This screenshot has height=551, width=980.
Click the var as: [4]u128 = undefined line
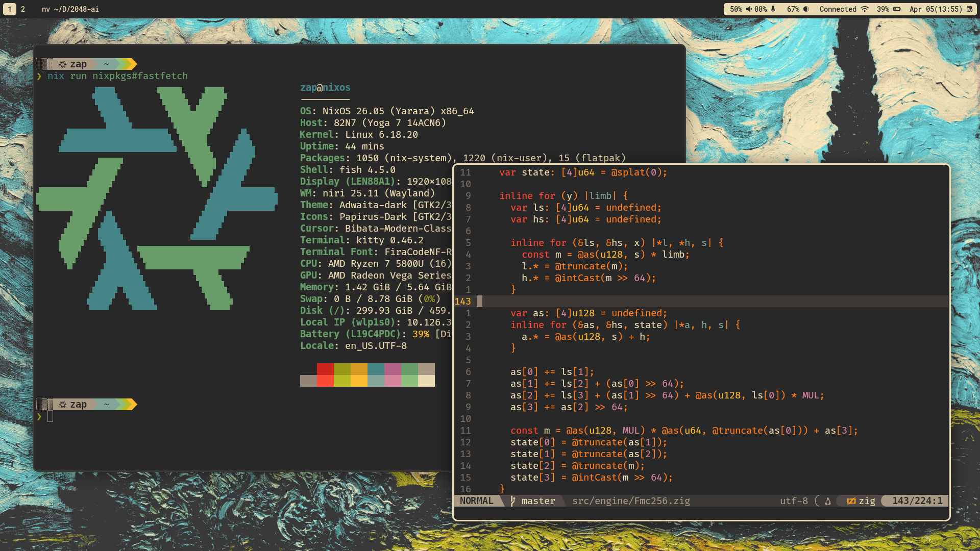[x=589, y=313]
